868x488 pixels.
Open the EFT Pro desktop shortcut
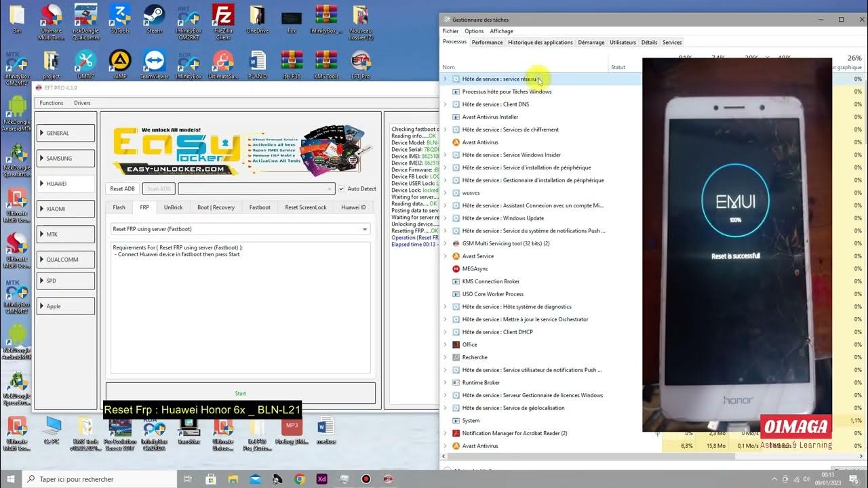click(x=361, y=66)
